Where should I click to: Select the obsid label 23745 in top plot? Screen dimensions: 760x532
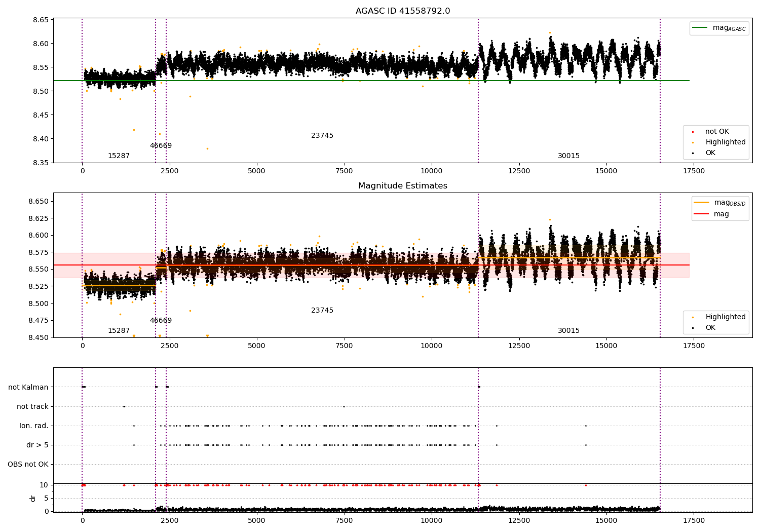[x=322, y=136]
